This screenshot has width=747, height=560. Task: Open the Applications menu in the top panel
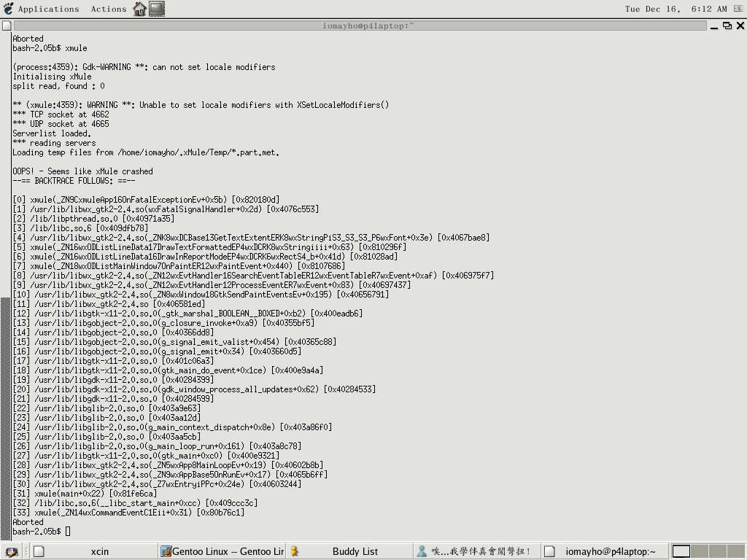[x=49, y=9]
